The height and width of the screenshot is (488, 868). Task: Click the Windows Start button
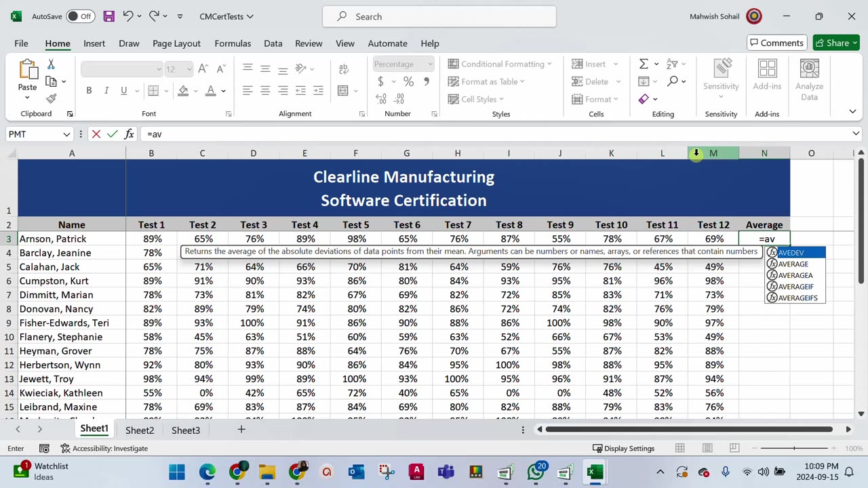(177, 472)
